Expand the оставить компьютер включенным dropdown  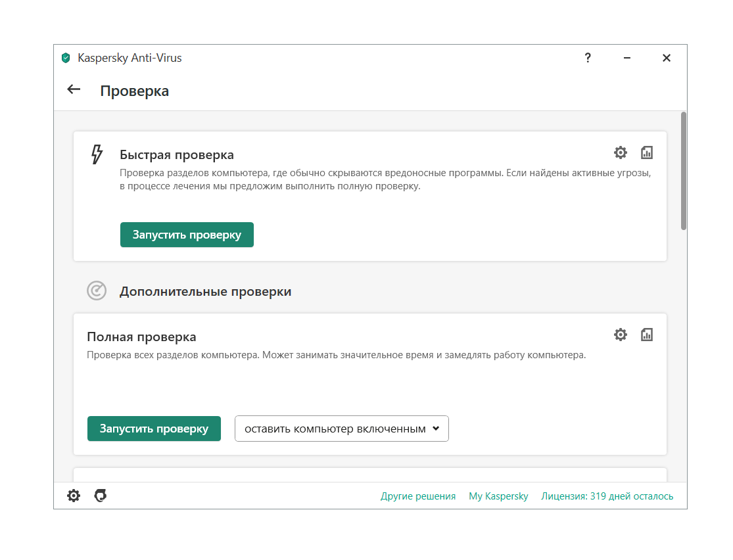click(342, 429)
